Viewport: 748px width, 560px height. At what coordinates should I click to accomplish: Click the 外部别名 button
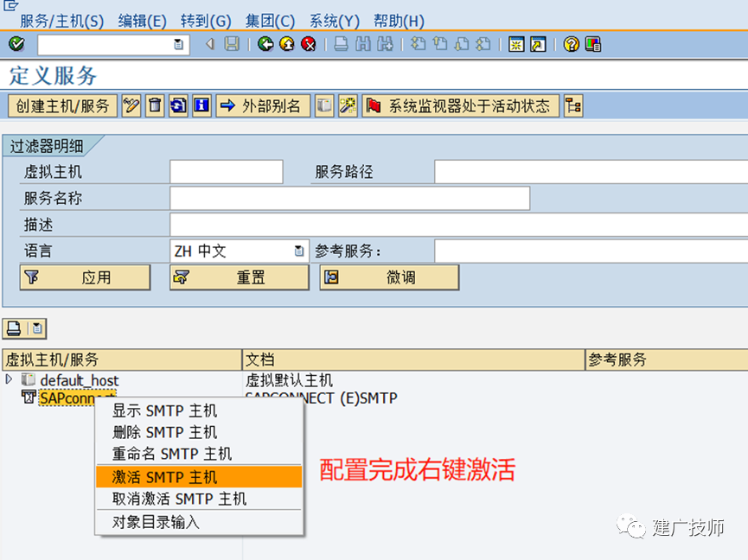coord(263,105)
